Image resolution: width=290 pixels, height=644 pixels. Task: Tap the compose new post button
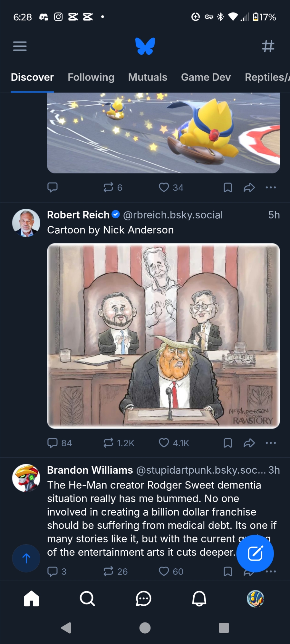pyautogui.click(x=255, y=553)
